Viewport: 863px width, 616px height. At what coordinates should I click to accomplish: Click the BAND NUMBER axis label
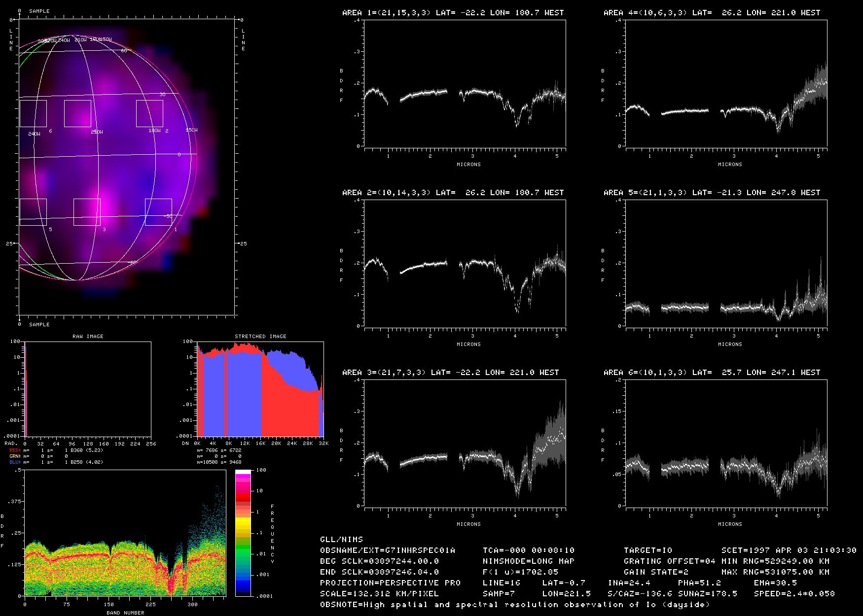[x=125, y=613]
